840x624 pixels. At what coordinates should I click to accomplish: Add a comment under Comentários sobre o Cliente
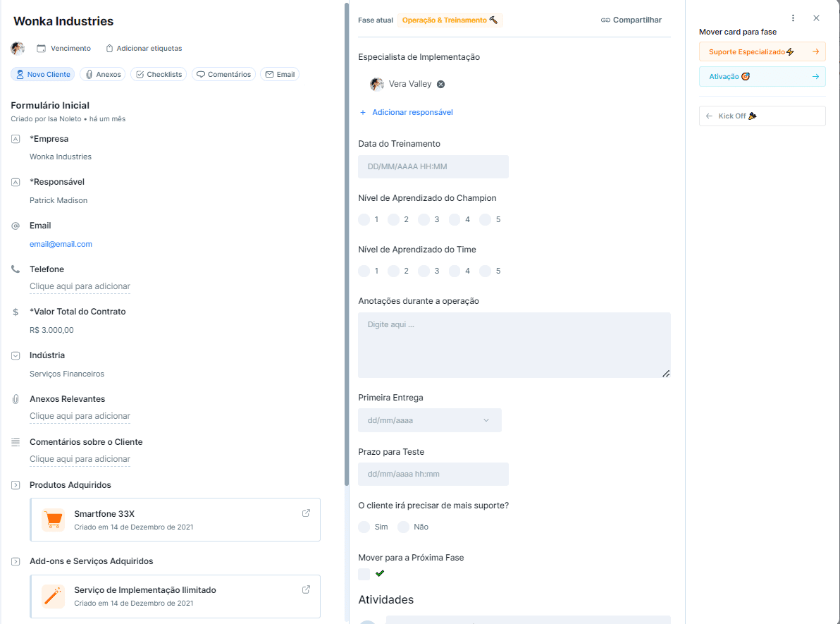pyautogui.click(x=80, y=459)
